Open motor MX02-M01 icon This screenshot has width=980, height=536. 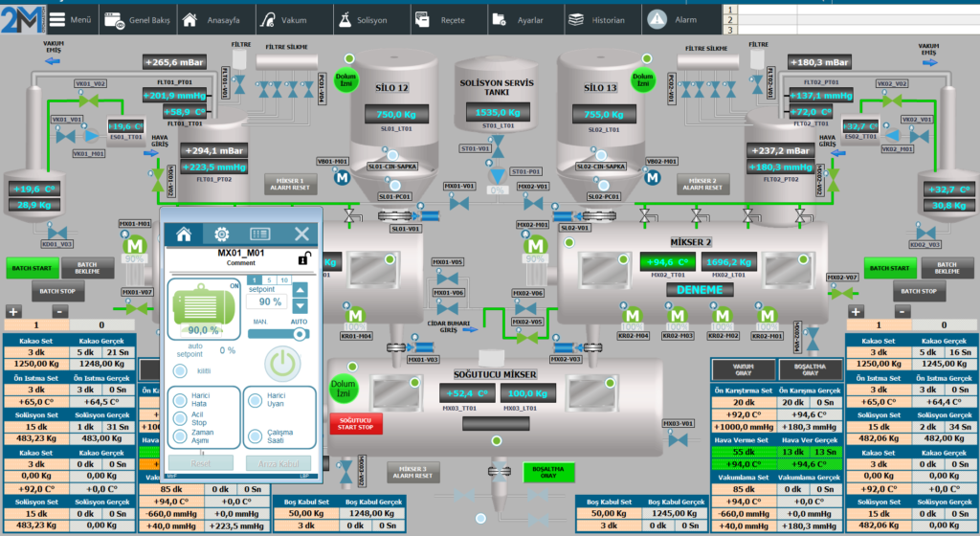click(x=536, y=246)
